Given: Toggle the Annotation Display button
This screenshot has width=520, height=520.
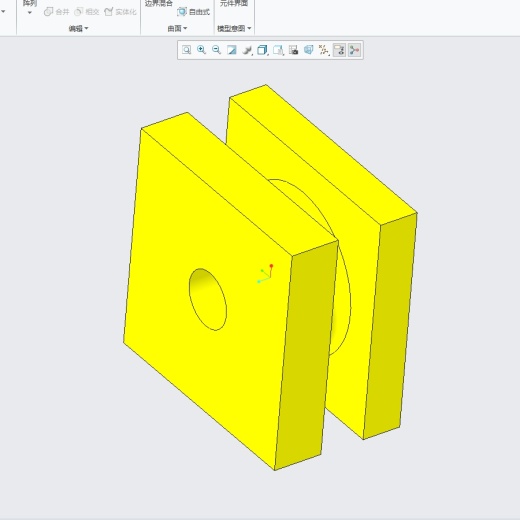Looking at the screenshot, I should pos(339,50).
